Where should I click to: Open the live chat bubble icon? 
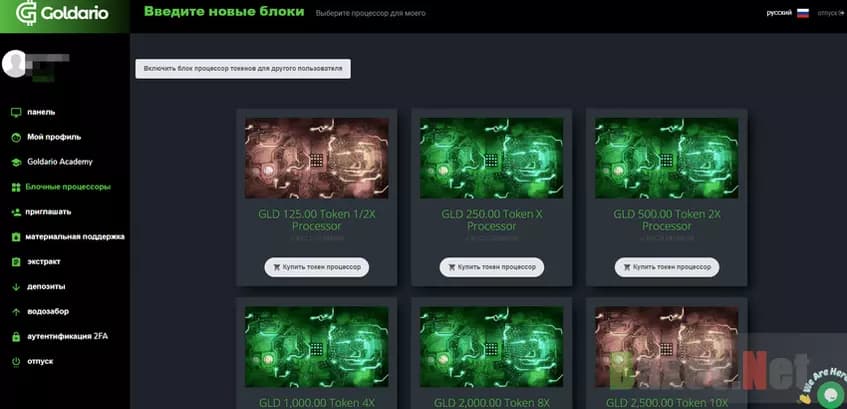point(827,394)
